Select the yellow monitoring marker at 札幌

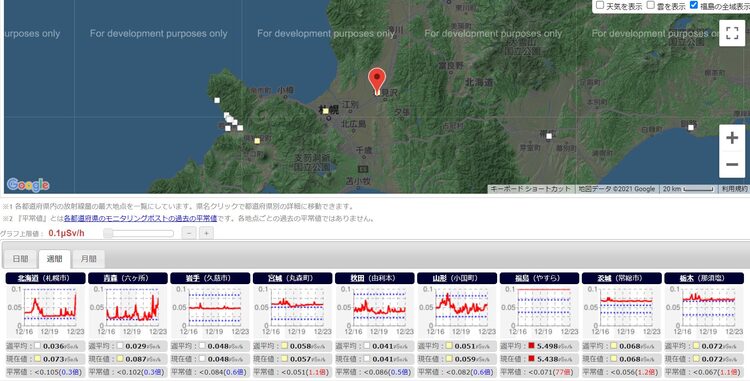pyautogui.click(x=326, y=111)
